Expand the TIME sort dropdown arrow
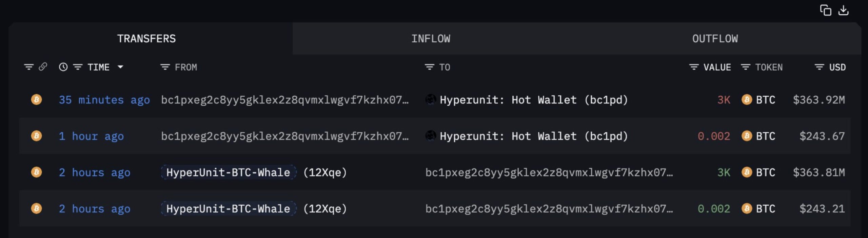 120,67
